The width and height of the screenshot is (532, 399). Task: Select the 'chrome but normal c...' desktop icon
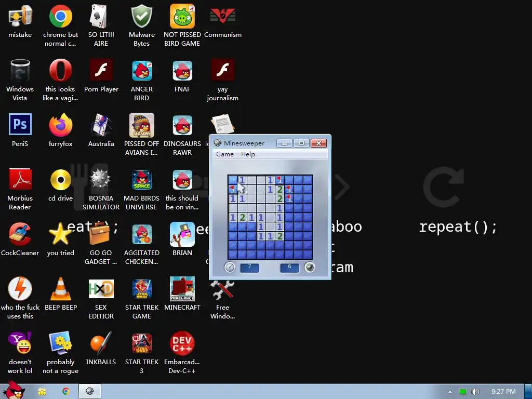(60, 16)
